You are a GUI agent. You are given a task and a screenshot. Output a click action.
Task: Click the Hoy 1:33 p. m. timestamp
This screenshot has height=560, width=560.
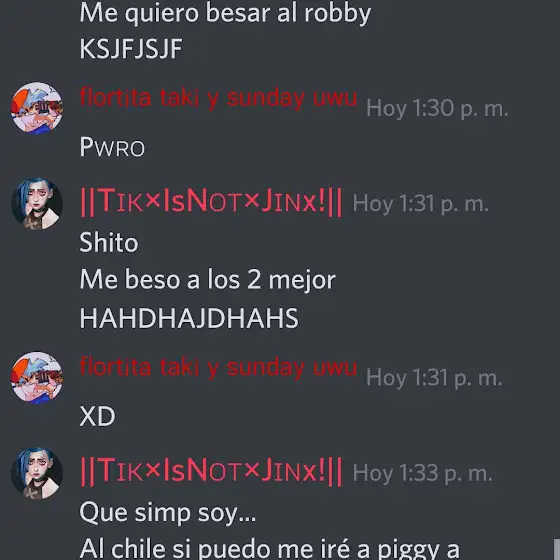(422, 473)
